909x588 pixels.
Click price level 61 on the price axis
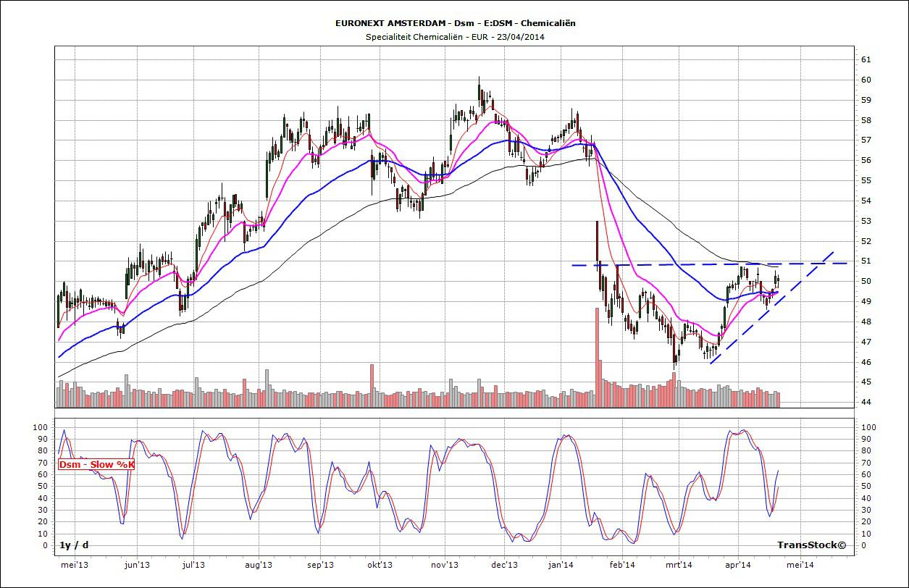click(866, 59)
